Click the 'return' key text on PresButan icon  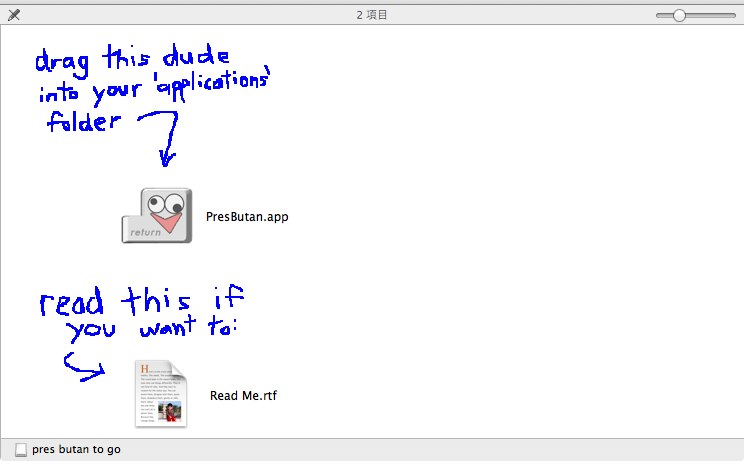(x=145, y=232)
